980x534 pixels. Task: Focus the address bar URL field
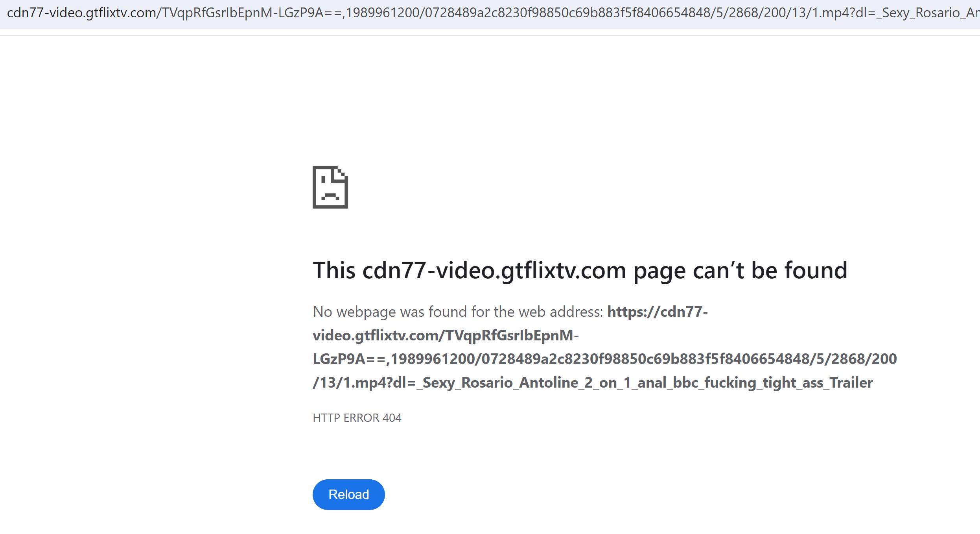pos(490,13)
